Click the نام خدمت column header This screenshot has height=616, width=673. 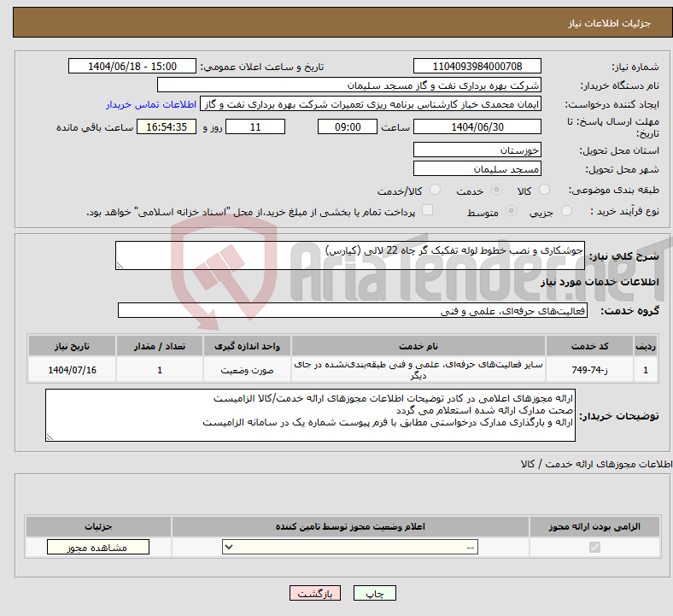coord(418,346)
